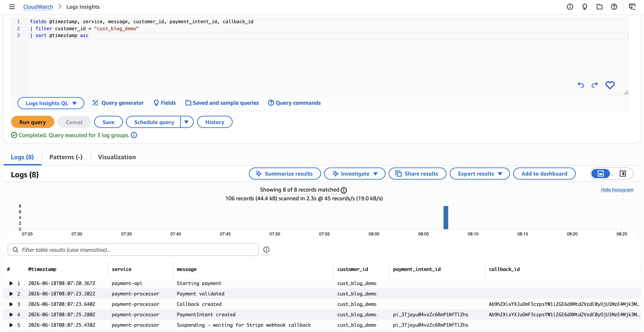The height and width of the screenshot is (332, 644).
Task: Click the service column header
Action: click(121, 269)
